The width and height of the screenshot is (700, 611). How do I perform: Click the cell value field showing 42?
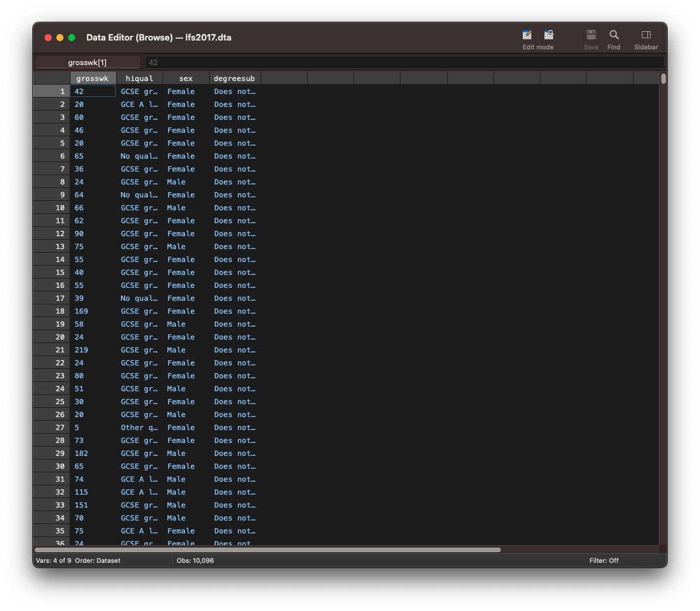click(404, 62)
